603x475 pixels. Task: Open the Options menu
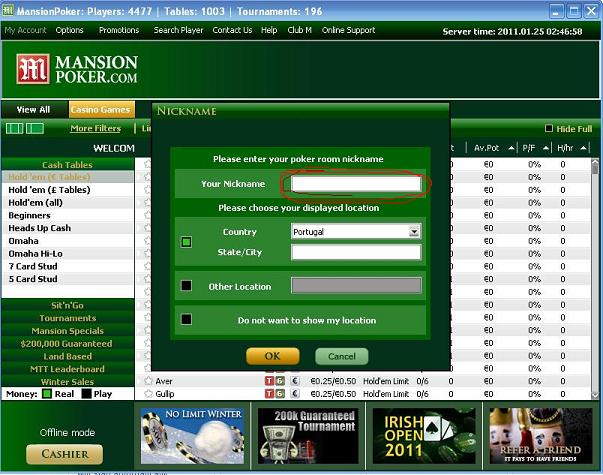point(69,30)
